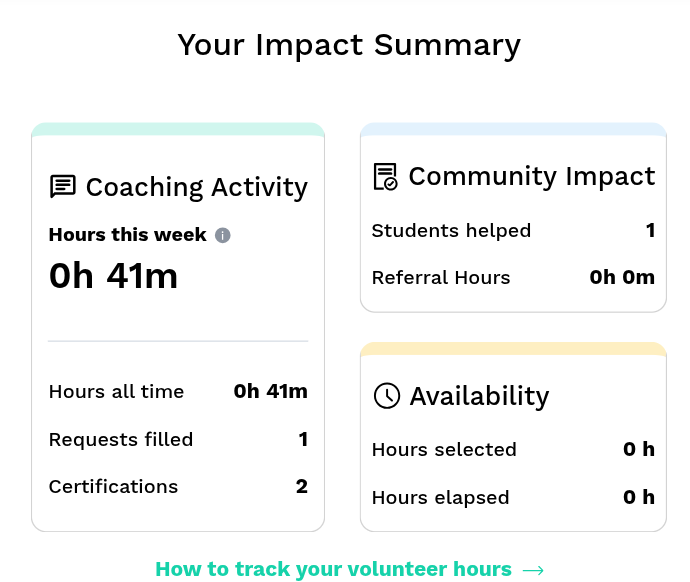Viewport: 690px width, 582px height.
Task: Click the Hours all time label
Action: click(x=116, y=392)
